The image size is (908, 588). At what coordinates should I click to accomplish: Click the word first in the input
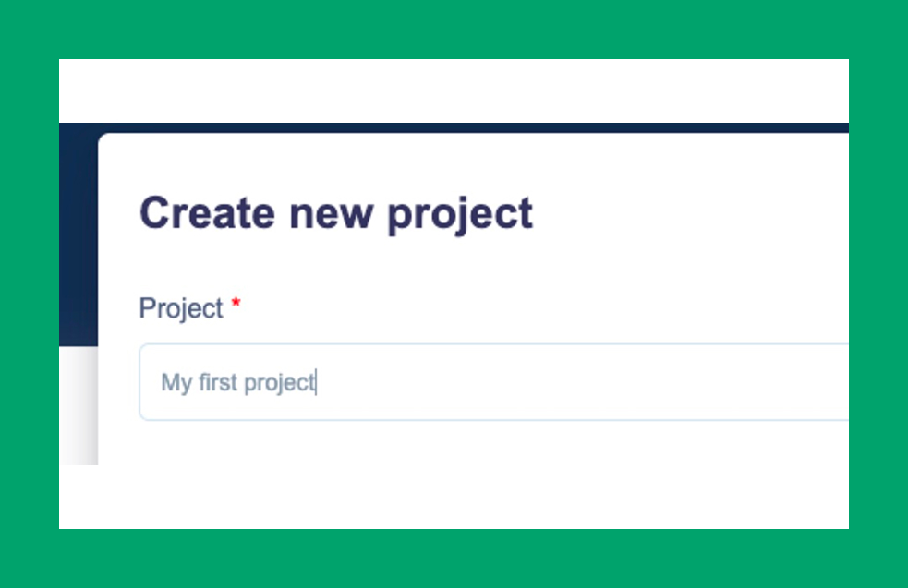tap(218, 381)
